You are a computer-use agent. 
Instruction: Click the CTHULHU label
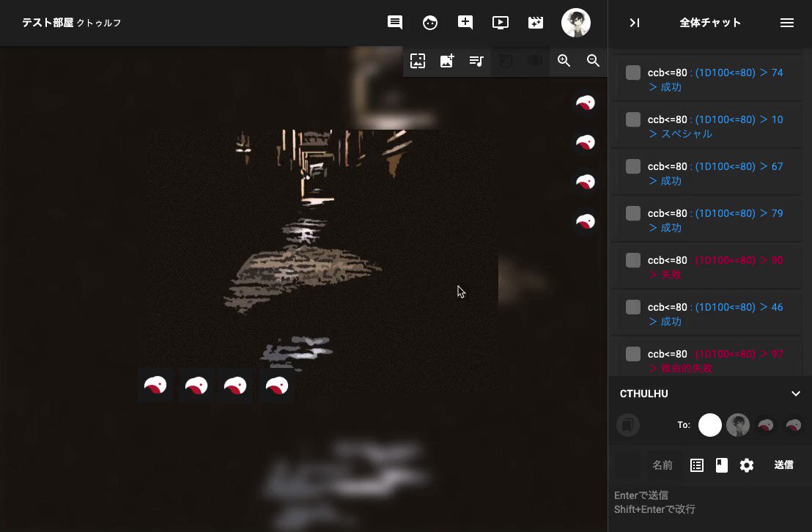(643, 394)
